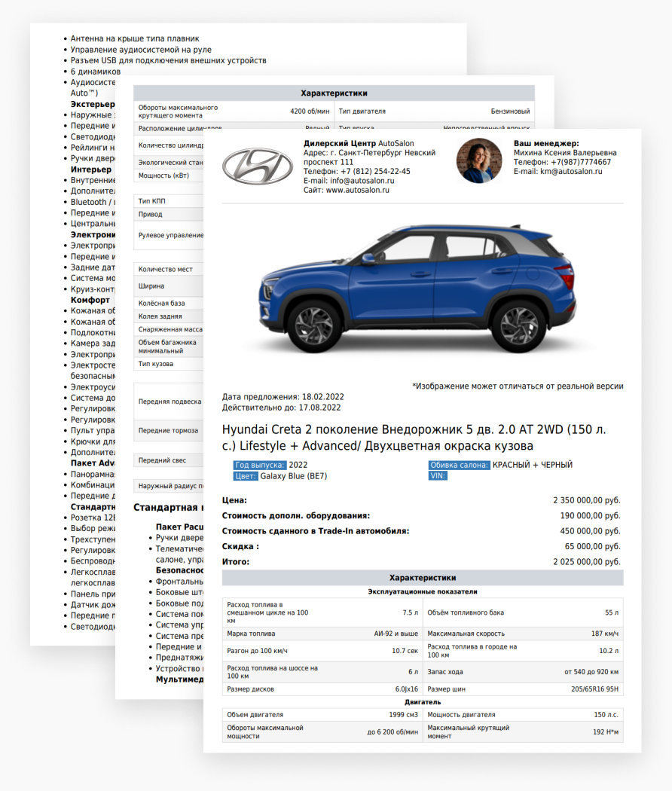
Task: Click the "Цена:" value 2 350 000,00 руб.
Action: 586,500
